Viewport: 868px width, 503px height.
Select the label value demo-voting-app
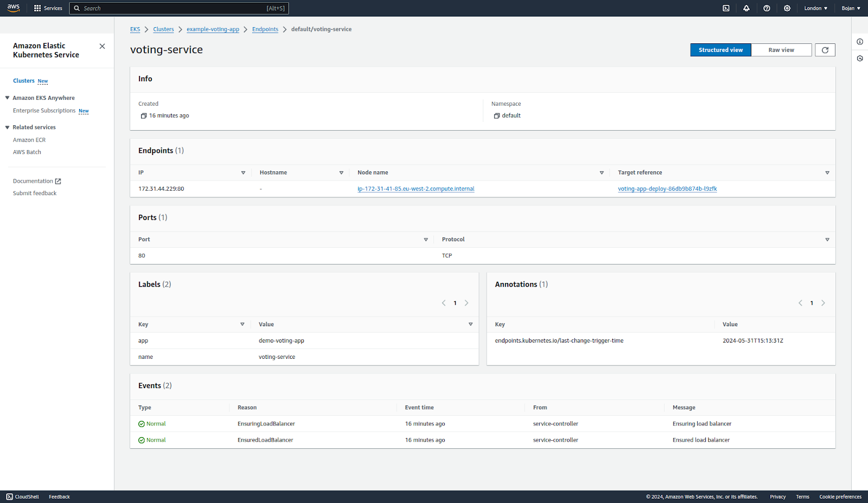click(x=282, y=341)
